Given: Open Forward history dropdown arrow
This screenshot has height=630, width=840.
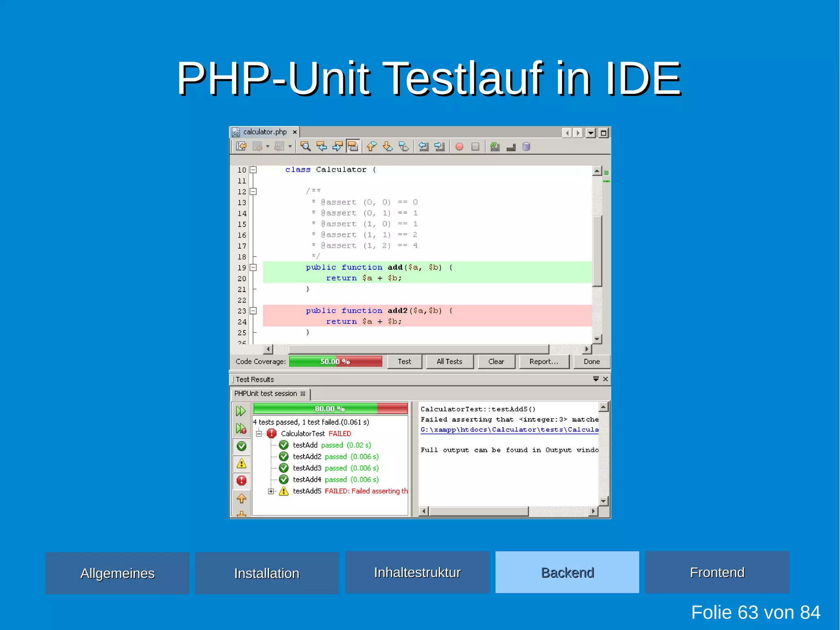Looking at the screenshot, I should pos(290,146).
